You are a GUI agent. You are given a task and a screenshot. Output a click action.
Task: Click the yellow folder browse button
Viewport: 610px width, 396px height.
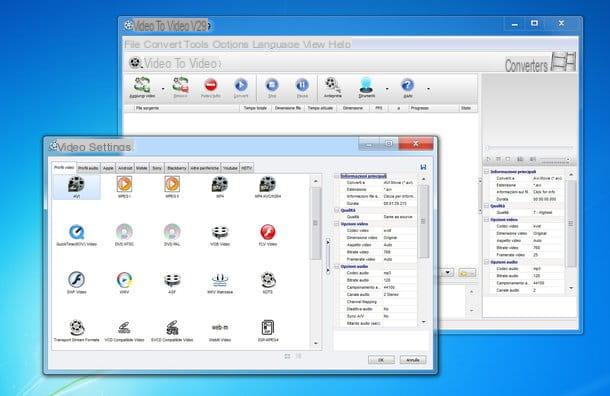[467, 273]
